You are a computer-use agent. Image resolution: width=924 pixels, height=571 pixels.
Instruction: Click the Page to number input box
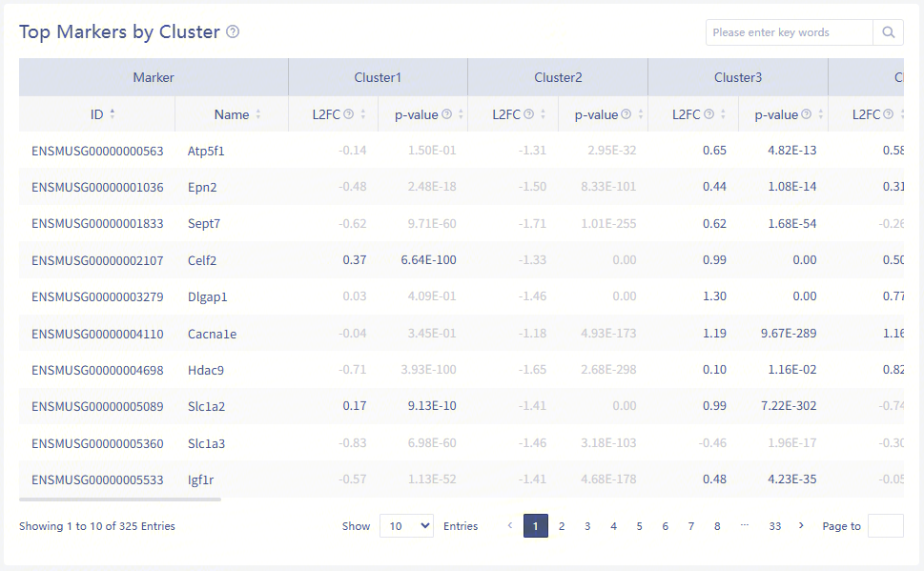coord(885,526)
